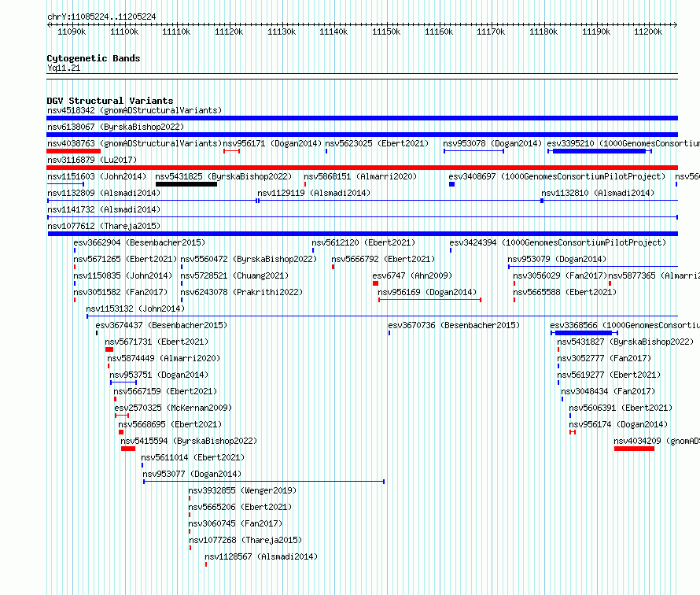Select blue bar under esv3368566

point(584,333)
